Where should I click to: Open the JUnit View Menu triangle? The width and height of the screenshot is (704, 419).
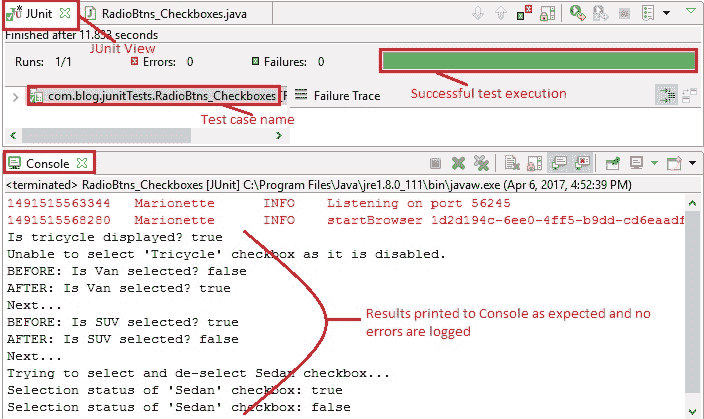coord(691,11)
